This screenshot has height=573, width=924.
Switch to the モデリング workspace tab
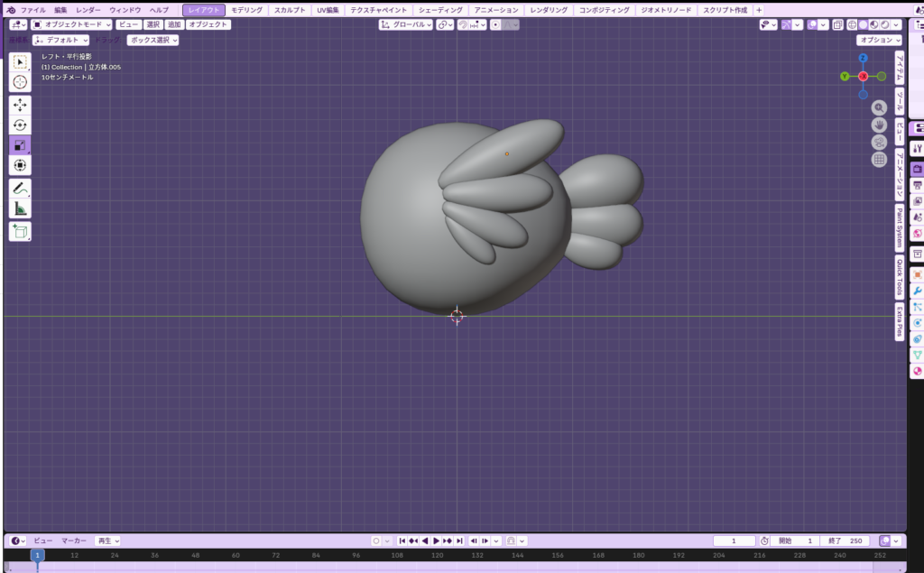click(246, 10)
